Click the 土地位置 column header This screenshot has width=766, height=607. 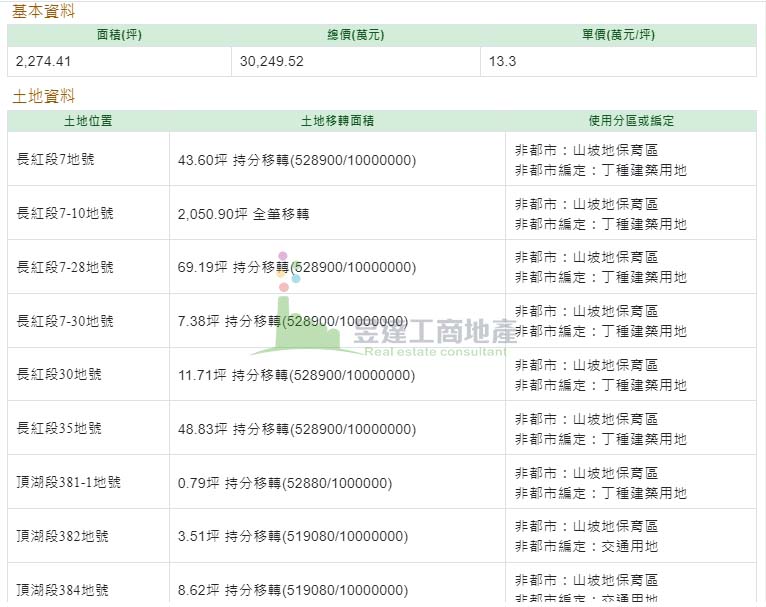[88, 121]
